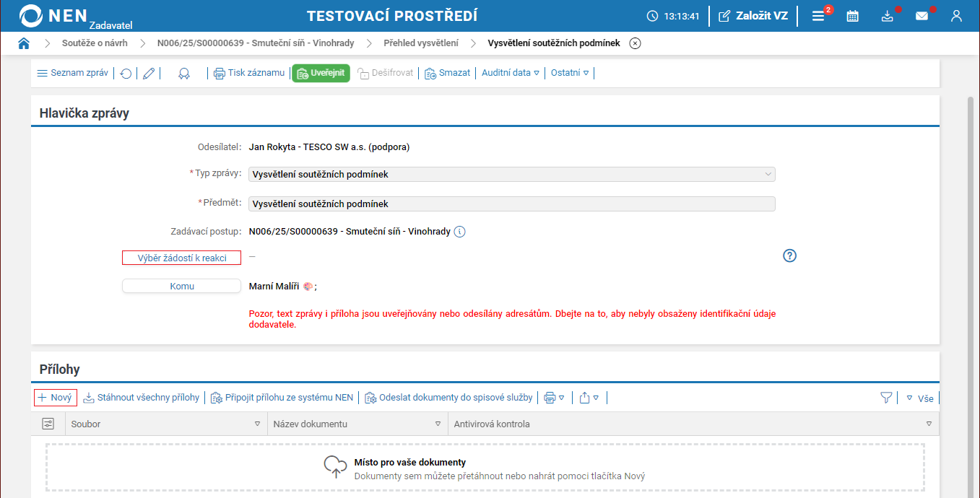980x498 pixels.
Task: Open Soutěže o návrh breadcrumb
Action: point(95,43)
